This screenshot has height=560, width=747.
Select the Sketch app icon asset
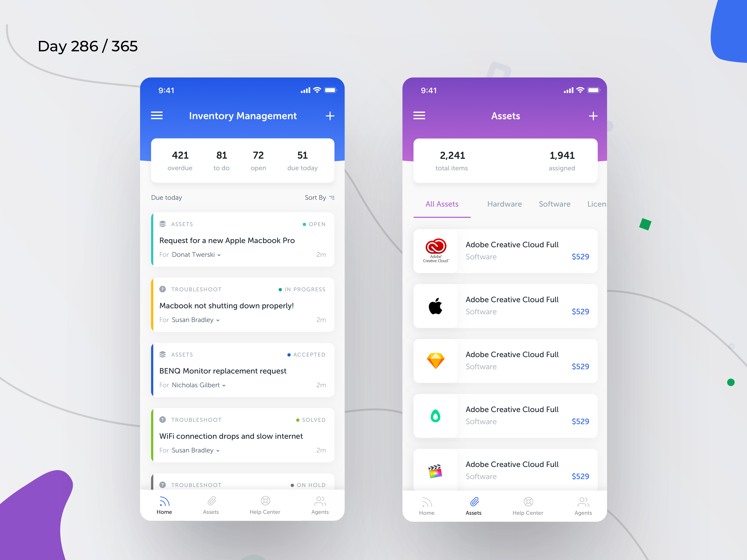pos(435,362)
